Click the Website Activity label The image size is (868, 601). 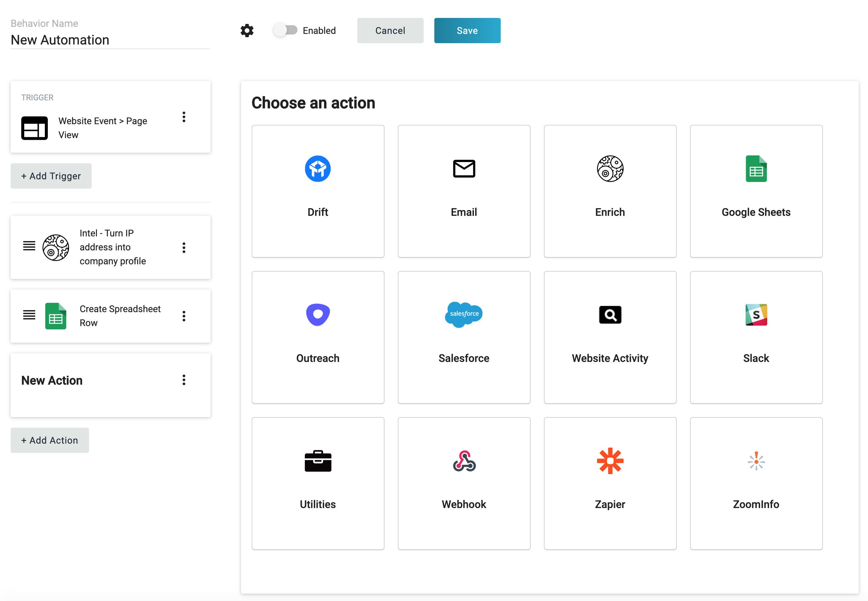[610, 359]
